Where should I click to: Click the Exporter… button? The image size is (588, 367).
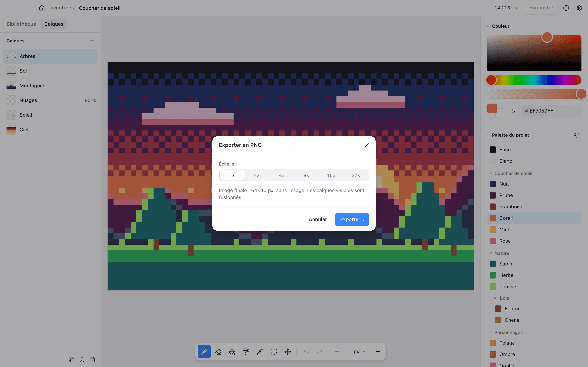[x=352, y=219]
